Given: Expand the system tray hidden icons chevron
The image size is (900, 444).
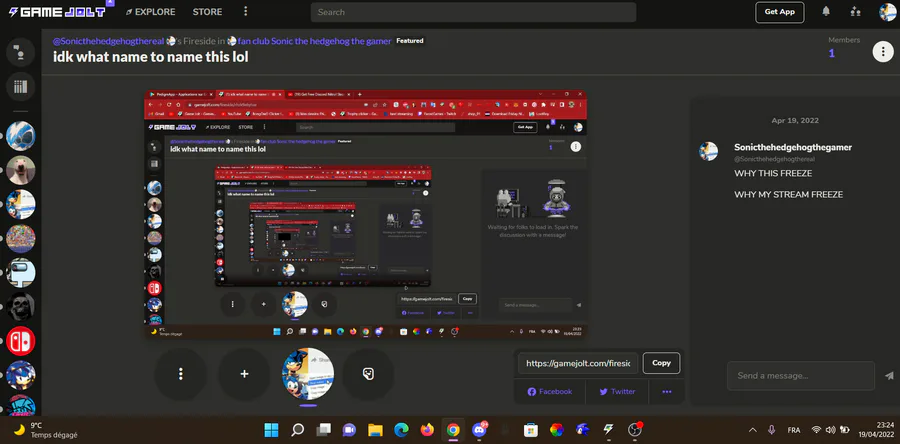Looking at the screenshot, I should pyautogui.click(x=753, y=430).
